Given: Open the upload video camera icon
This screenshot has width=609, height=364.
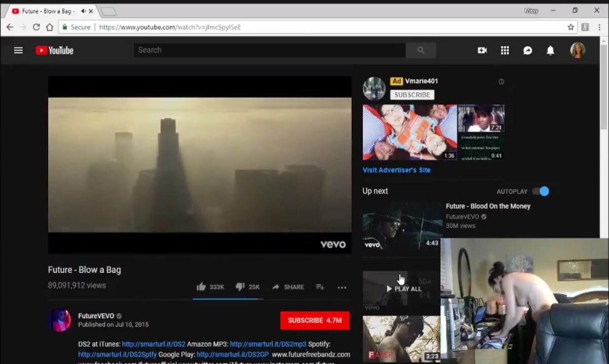Looking at the screenshot, I should (482, 50).
